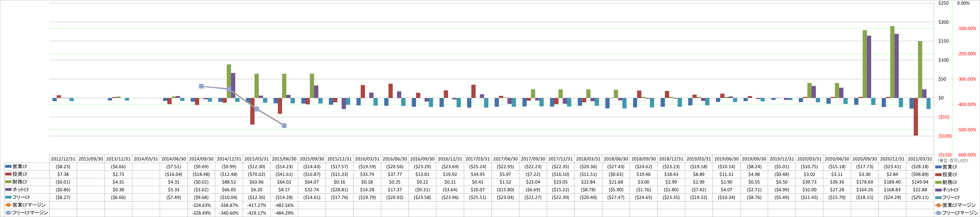This screenshot has width=980, height=217.
Task: Click the red 投資CF bar for 2015/03/31
Action: point(252,111)
